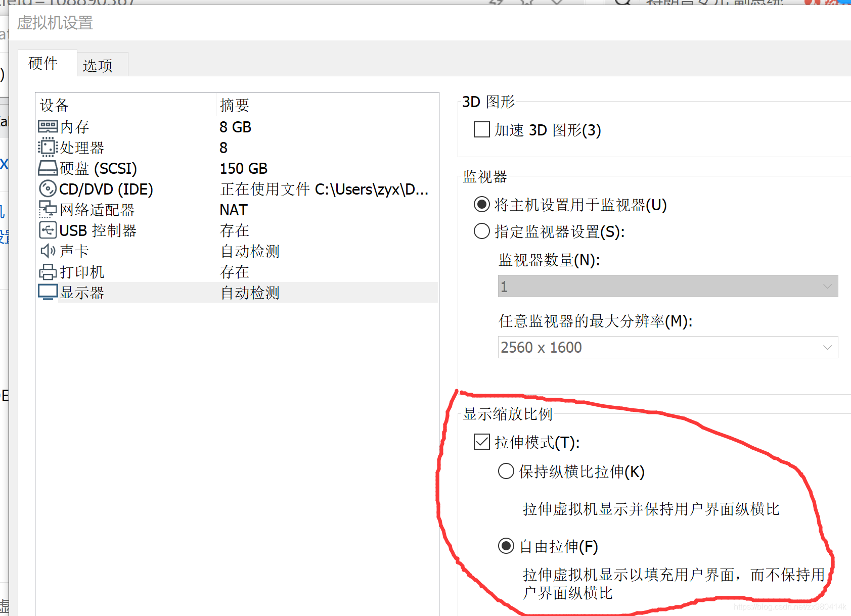The width and height of the screenshot is (851, 616).
Task: Click the network adapter (网络适配器) icon
Action: (48, 209)
